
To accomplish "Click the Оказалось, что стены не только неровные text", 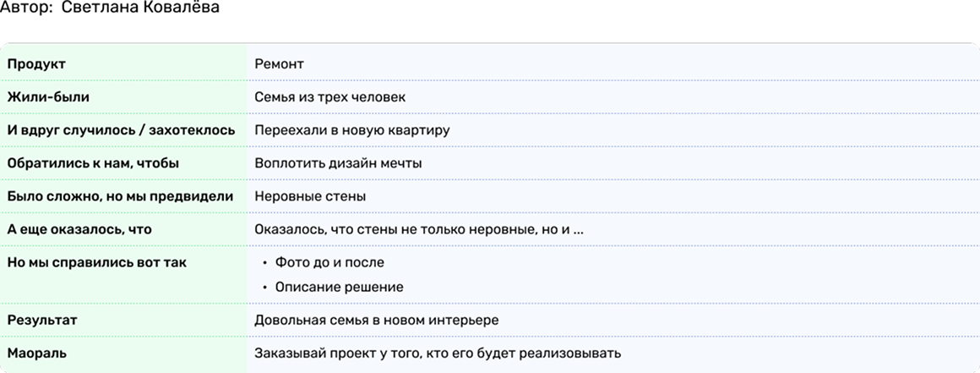I will tap(419, 229).
